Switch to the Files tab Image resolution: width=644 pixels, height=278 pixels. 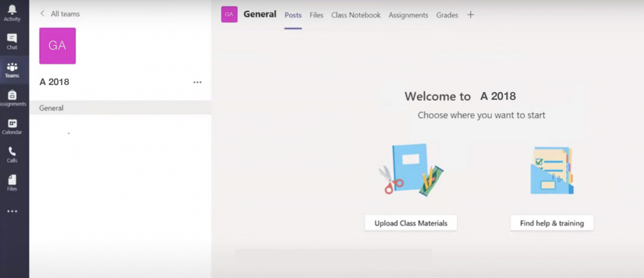316,15
